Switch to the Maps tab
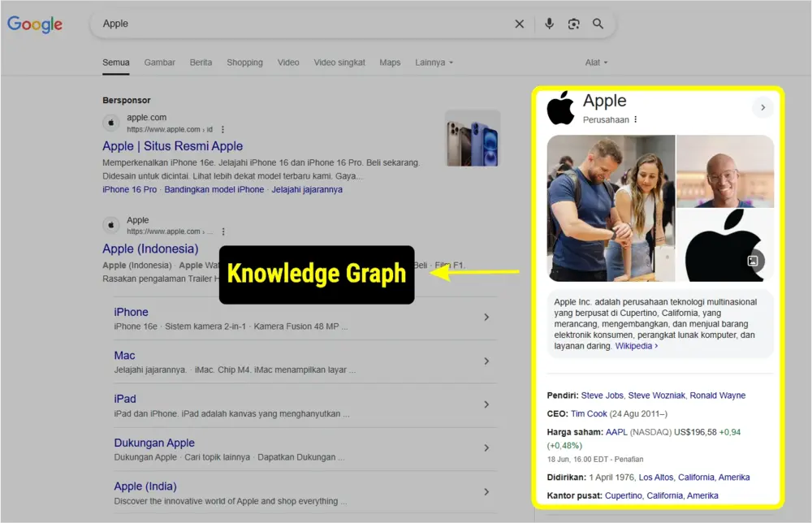The width and height of the screenshot is (812, 523). pyautogui.click(x=390, y=63)
